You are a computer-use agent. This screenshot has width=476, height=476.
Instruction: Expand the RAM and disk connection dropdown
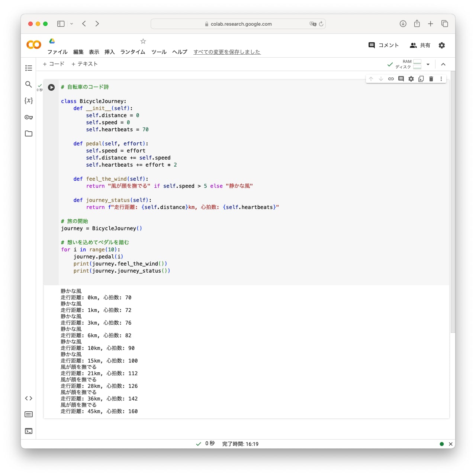click(428, 64)
